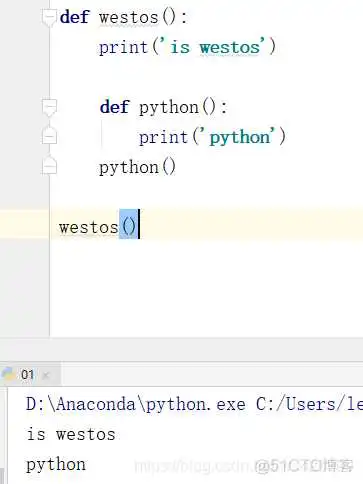Image resolution: width=363 pixels, height=484 pixels.
Task: Click the print('is westos') line
Action: coord(187,47)
